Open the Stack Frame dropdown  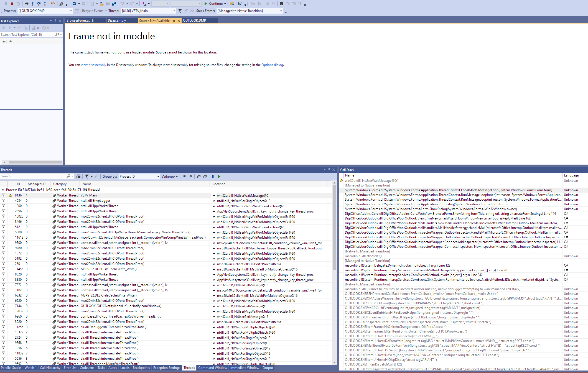click(x=281, y=11)
